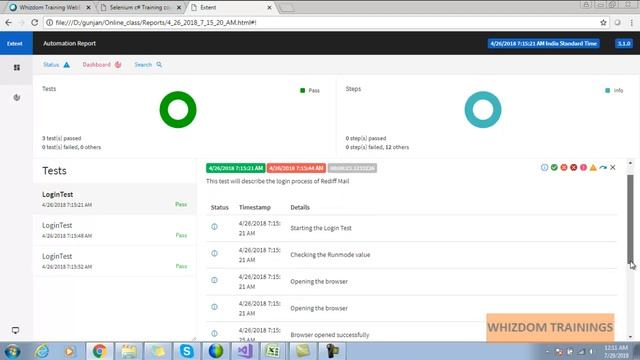This screenshot has height=360, width=640.
Task: Open a new browser tab
Action: (287, 7)
